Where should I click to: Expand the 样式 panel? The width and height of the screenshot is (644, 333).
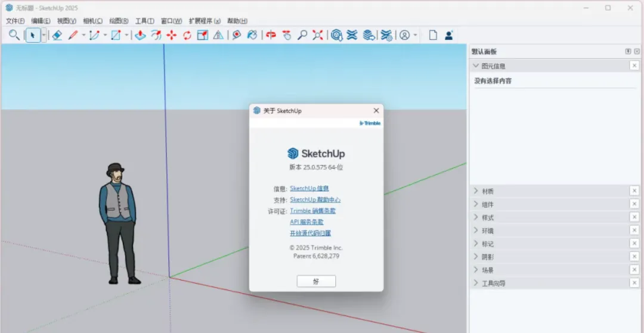476,217
